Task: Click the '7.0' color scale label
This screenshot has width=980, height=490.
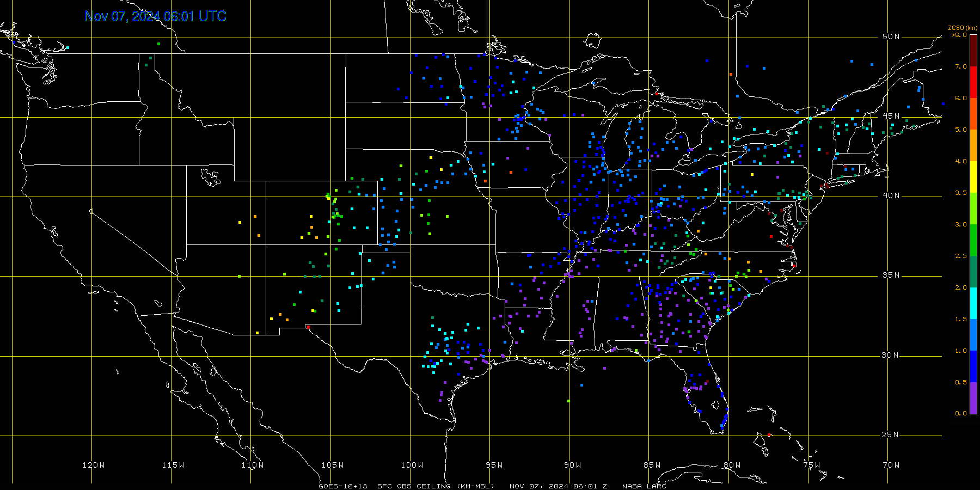Action: 961,66
